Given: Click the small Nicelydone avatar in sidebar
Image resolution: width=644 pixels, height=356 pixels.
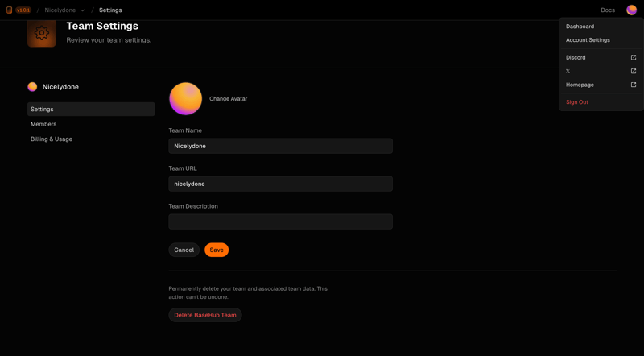Looking at the screenshot, I should pyautogui.click(x=32, y=87).
